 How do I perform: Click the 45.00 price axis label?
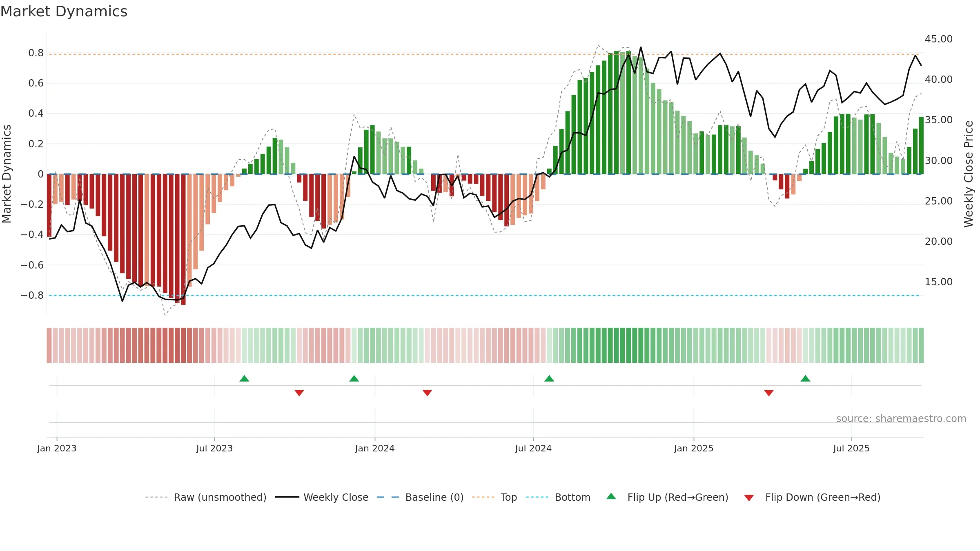938,39
